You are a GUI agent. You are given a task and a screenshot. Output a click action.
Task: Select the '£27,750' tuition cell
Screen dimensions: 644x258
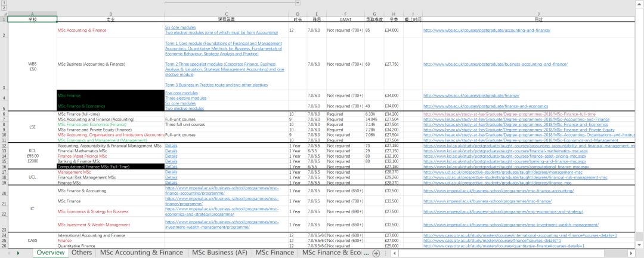[x=394, y=64]
